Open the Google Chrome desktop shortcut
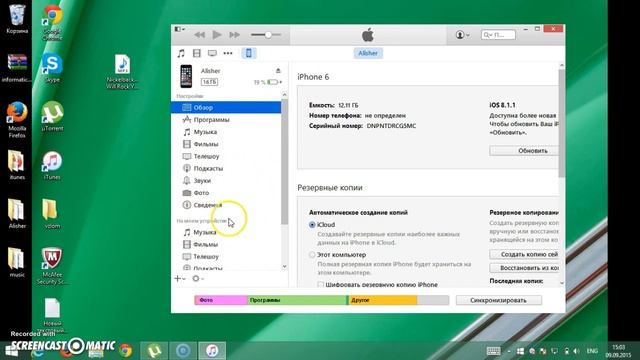This screenshot has height=360, width=640. coord(52,22)
